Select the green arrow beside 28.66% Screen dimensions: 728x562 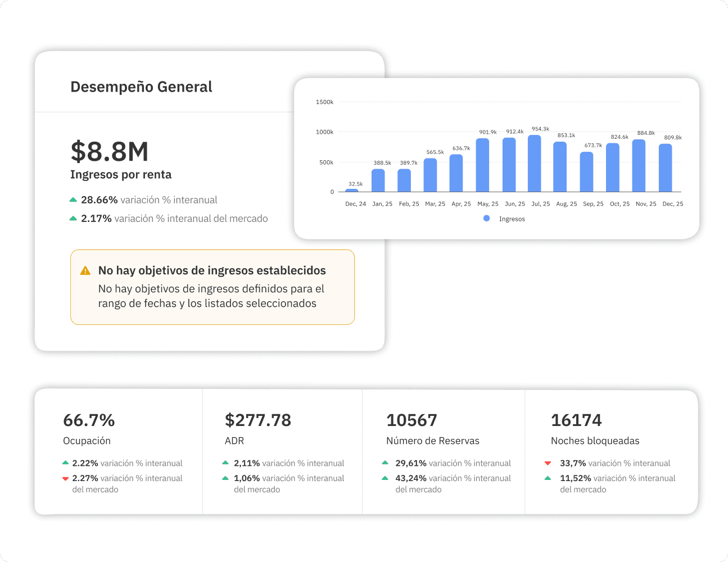(x=73, y=199)
